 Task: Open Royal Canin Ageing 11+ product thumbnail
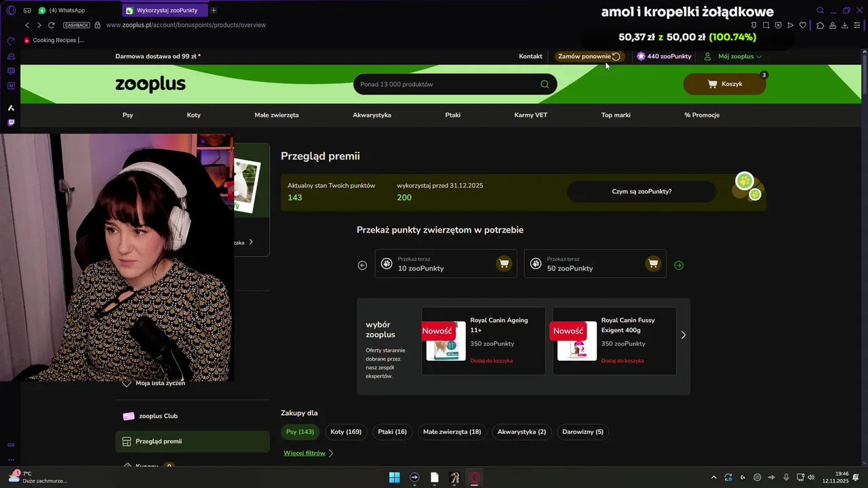pos(446,341)
